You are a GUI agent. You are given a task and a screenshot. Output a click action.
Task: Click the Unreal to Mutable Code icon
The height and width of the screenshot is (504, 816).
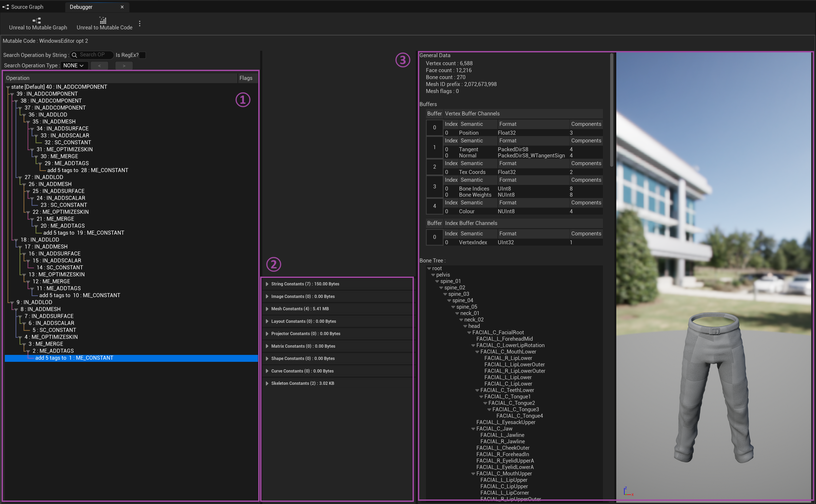(103, 20)
